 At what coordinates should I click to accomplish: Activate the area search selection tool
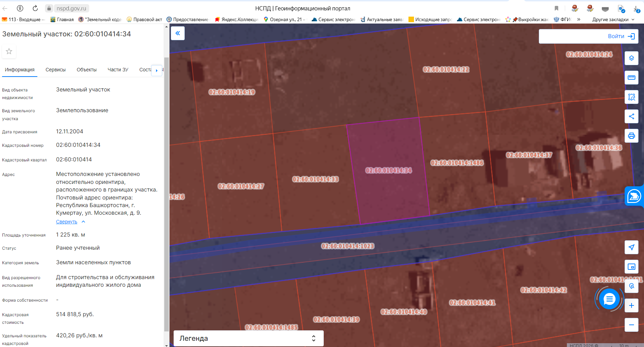[x=631, y=97]
